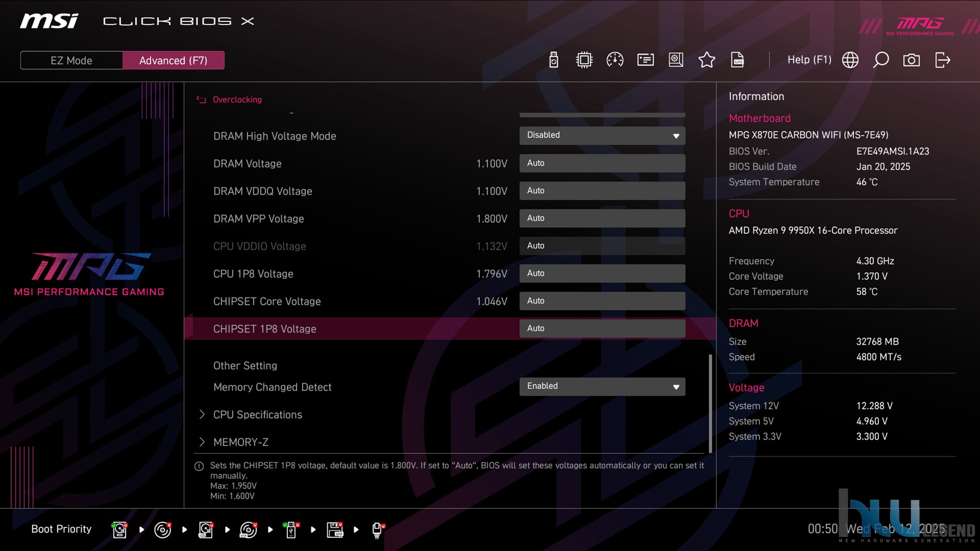Click CHIPSET Core Voltage Auto field
This screenshot has height=551, width=980.
602,301
